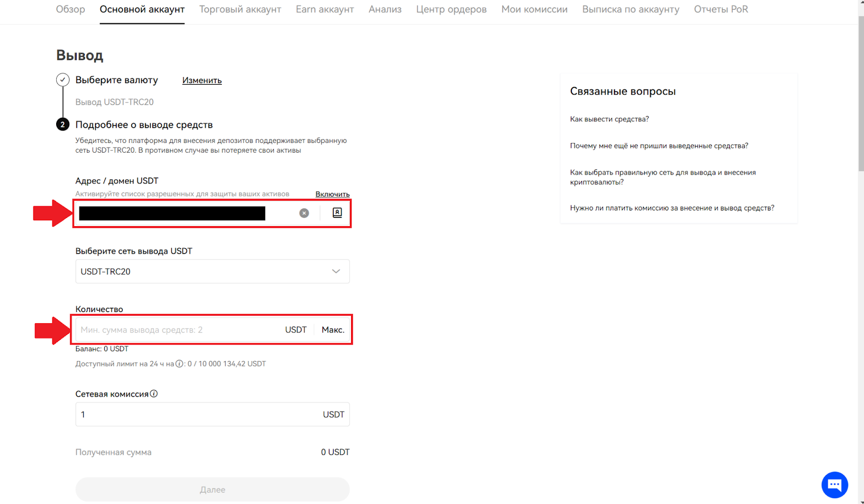Go to the Earn аккаунт tab
Viewport: 864px width, 504px height.
point(325,9)
